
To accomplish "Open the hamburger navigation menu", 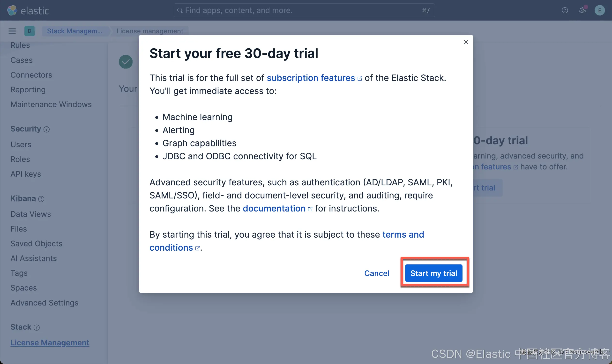I will click(12, 31).
